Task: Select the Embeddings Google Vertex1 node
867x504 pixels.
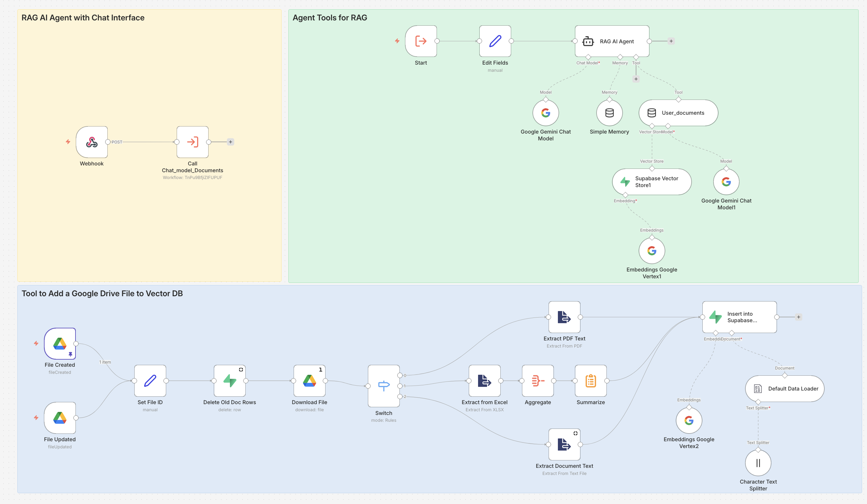Action: (652, 251)
